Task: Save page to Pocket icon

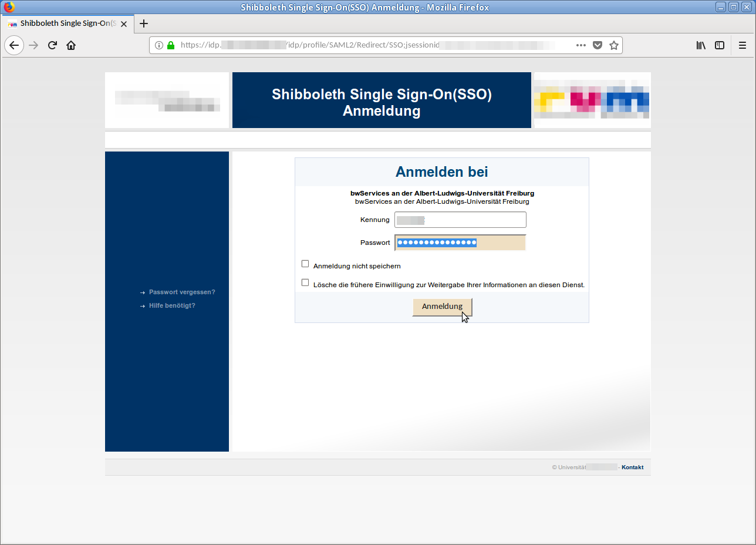Action: [x=598, y=45]
